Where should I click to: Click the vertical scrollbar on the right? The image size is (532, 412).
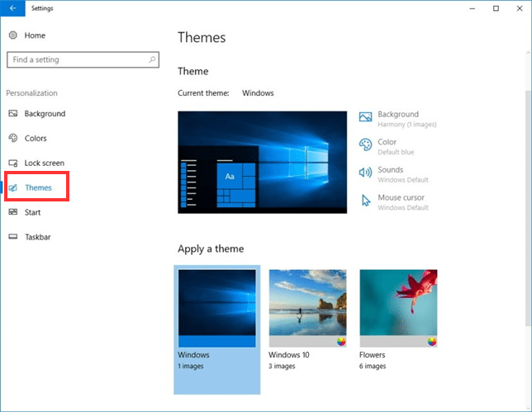click(529, 207)
